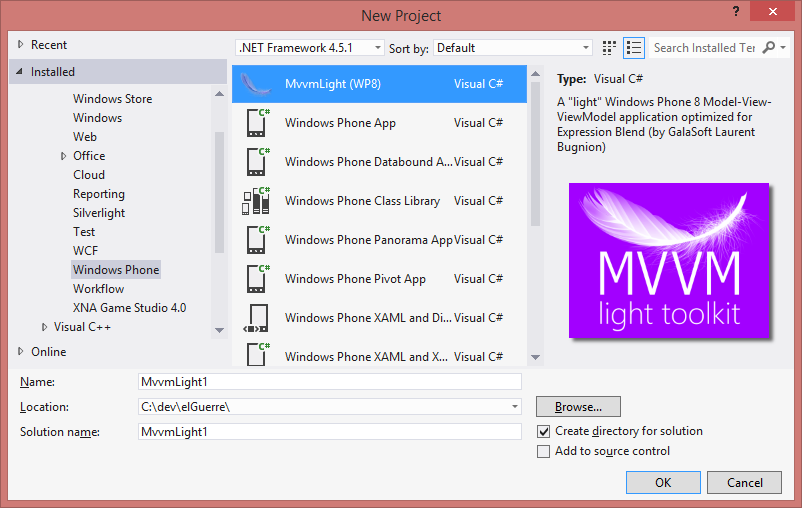Switch to medium icons list view
Screen dimensions: 802x508
click(x=633, y=48)
